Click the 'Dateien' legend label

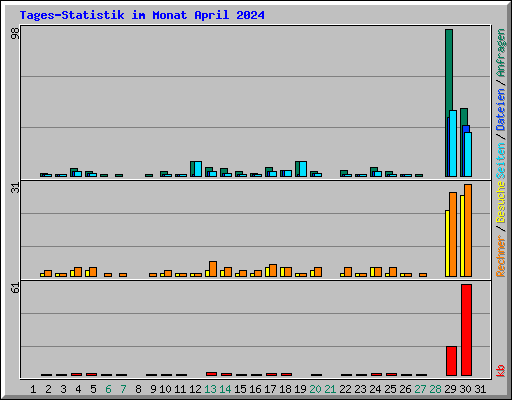point(500,109)
